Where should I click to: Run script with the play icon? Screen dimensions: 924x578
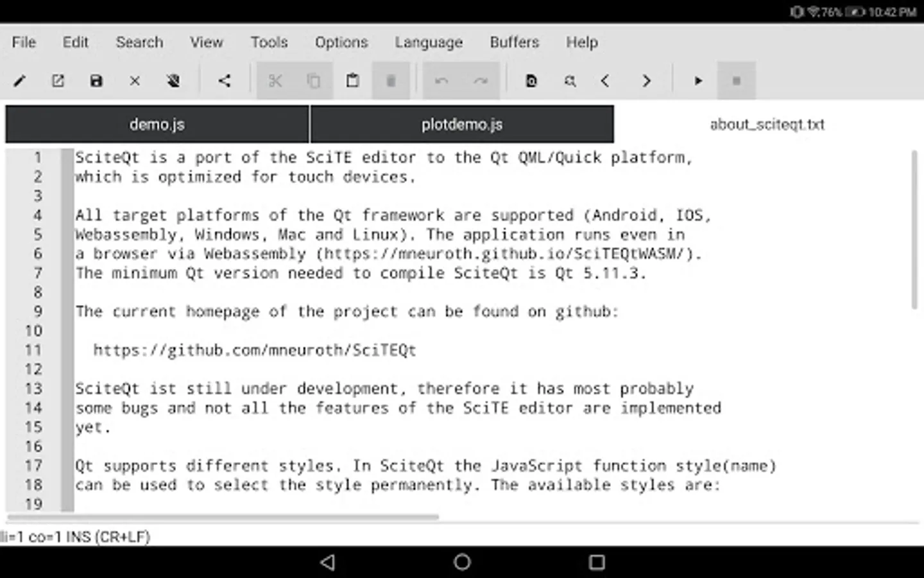tap(698, 81)
